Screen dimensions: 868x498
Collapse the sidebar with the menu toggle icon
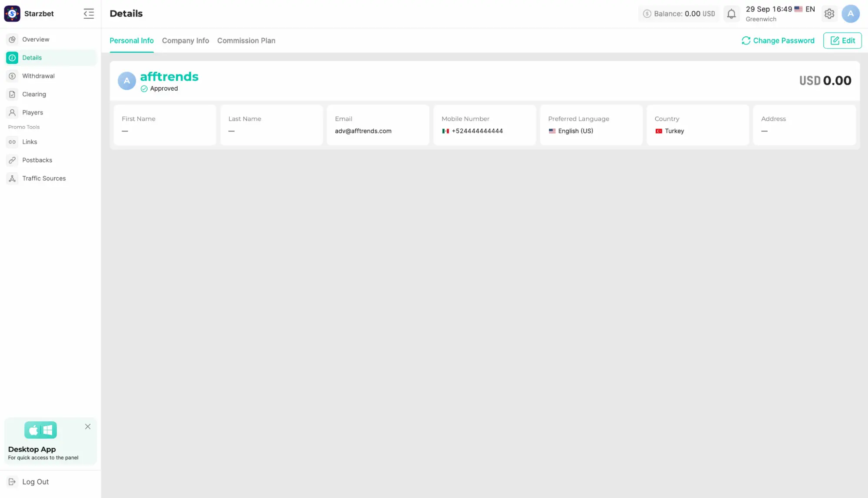(x=89, y=13)
